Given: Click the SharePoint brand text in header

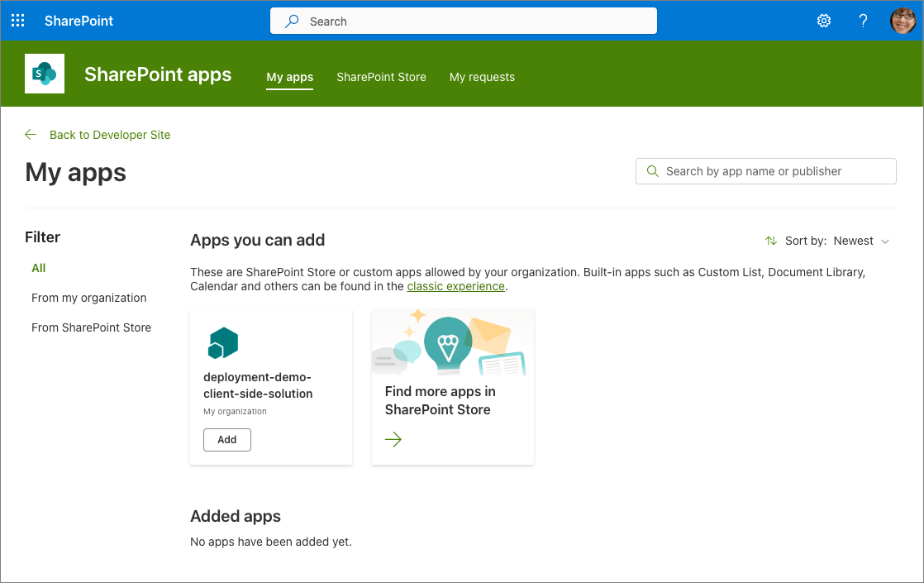Looking at the screenshot, I should 79,21.
